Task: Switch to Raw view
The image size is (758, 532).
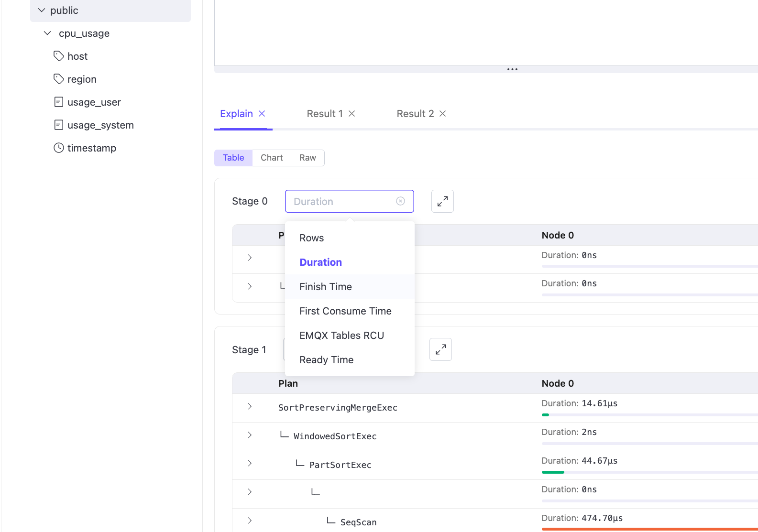Action: coord(307,158)
